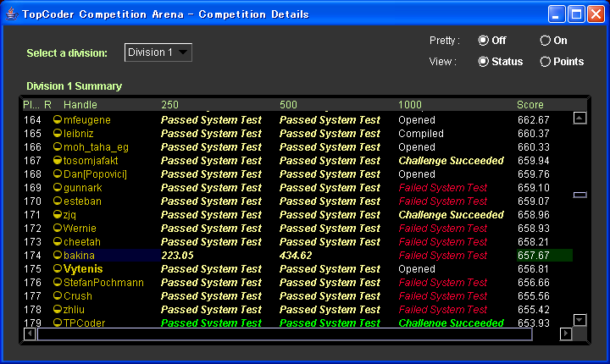
Task: Select handle cheetah
Action: 82,241
